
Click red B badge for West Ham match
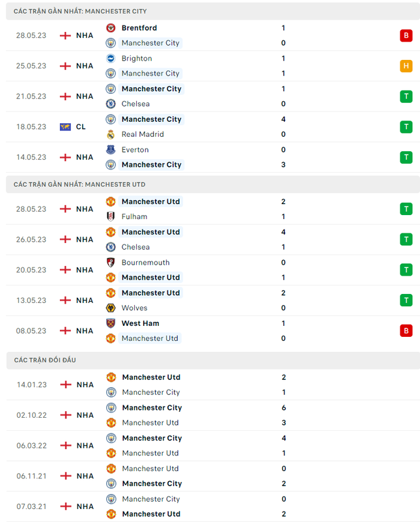(406, 330)
